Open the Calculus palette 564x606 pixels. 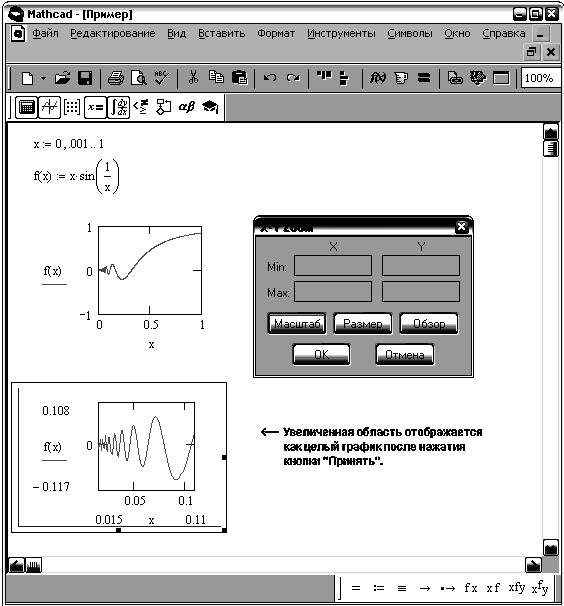118,107
